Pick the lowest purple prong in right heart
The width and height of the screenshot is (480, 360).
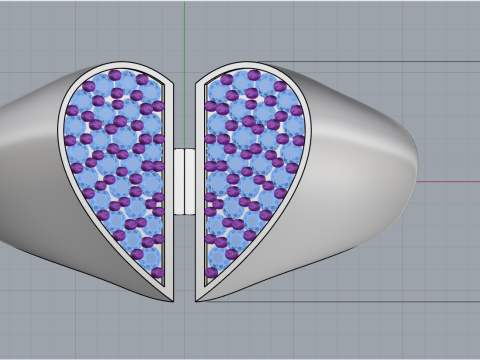click(211, 273)
